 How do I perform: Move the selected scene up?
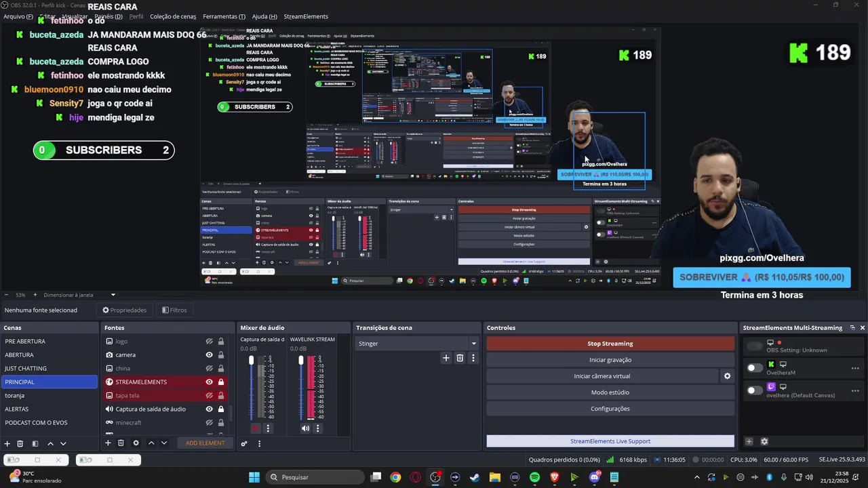50,443
